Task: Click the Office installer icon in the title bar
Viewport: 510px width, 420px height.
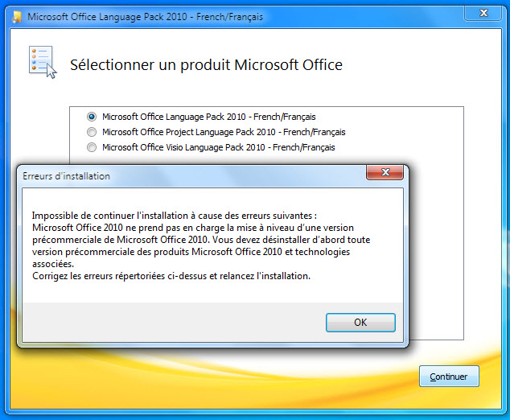Action: pyautogui.click(x=17, y=17)
